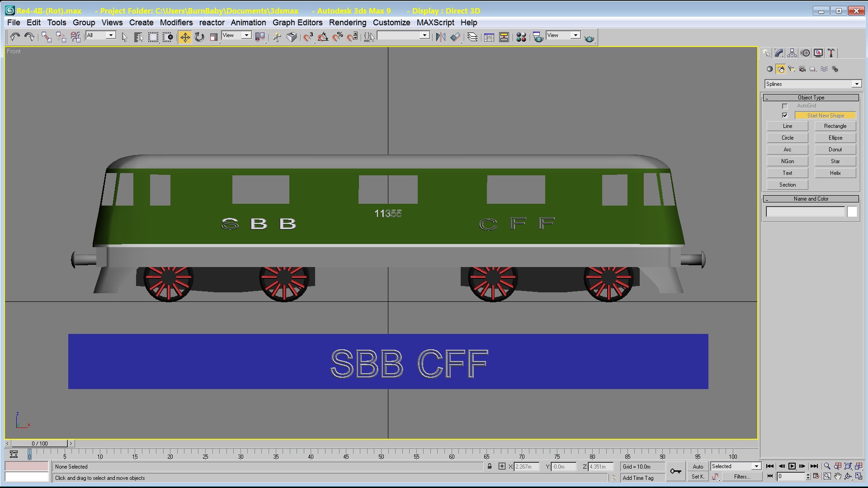Open the Material Editor icon
Image resolution: width=868 pixels, height=488 pixels.
[x=521, y=37]
